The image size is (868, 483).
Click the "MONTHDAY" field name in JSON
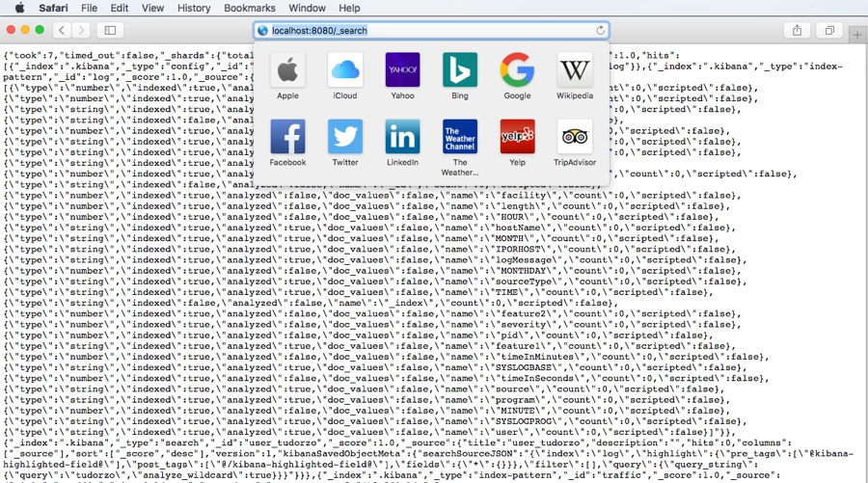coord(525,271)
